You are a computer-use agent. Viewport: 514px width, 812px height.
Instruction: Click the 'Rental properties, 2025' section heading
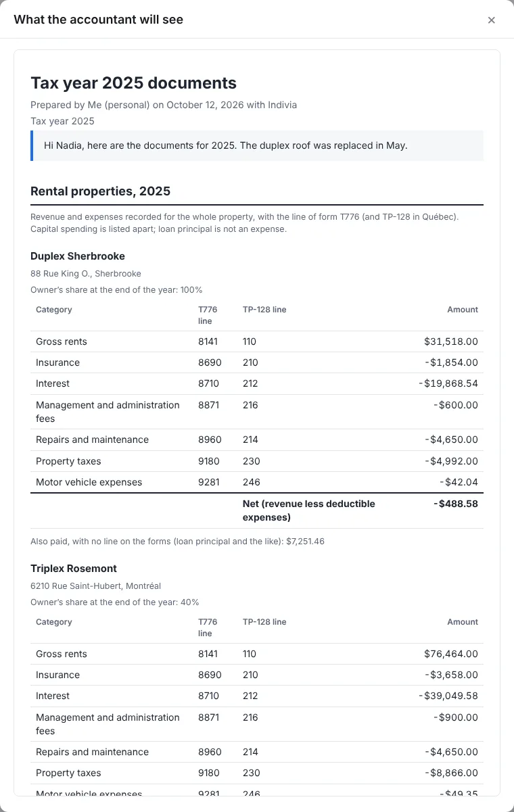point(100,191)
